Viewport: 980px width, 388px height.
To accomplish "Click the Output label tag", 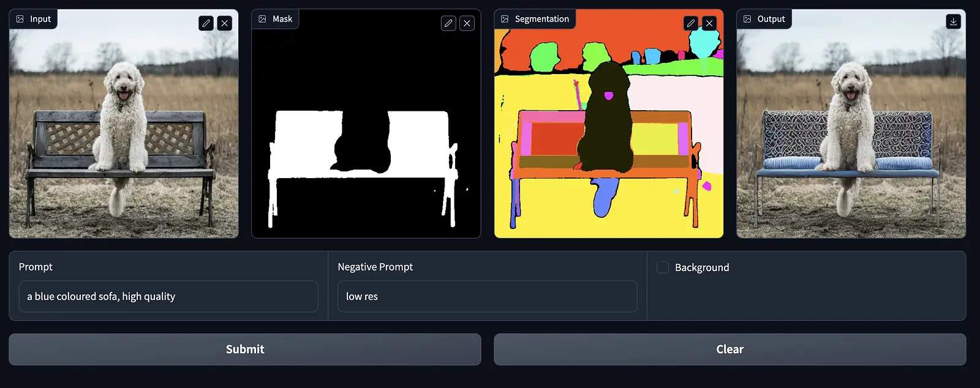I will (x=764, y=19).
